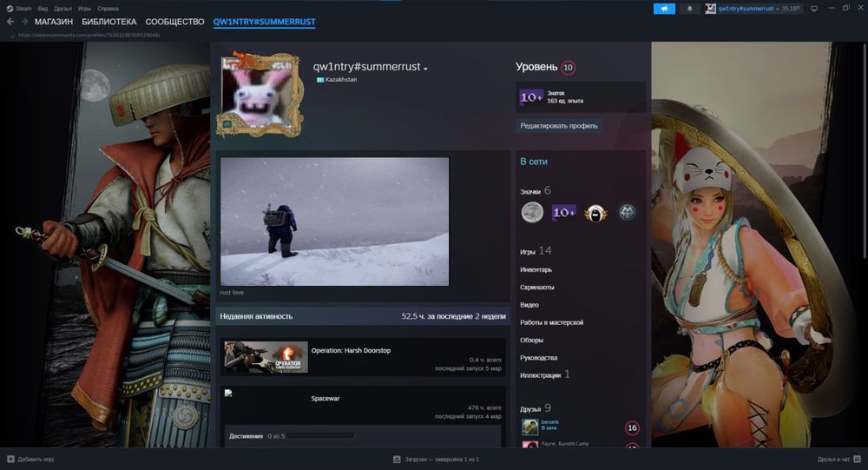The width and height of the screenshot is (868, 470).
Task: Click the blue round badge
Action: pyautogui.click(x=627, y=212)
